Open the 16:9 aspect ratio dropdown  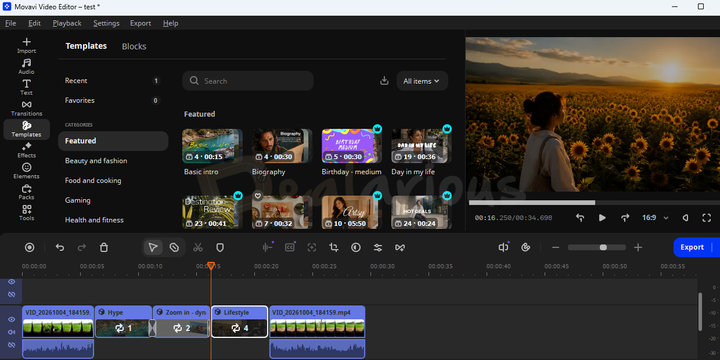pyautogui.click(x=655, y=218)
